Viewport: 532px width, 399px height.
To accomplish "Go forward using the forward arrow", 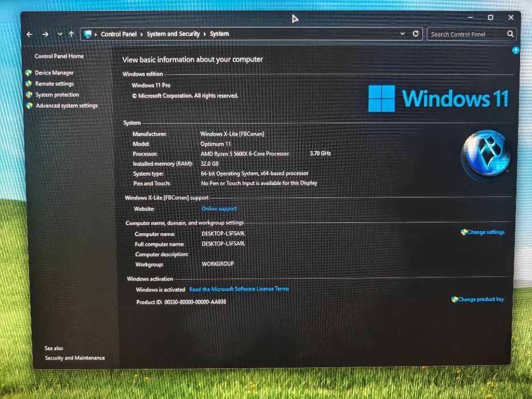I will coord(45,34).
